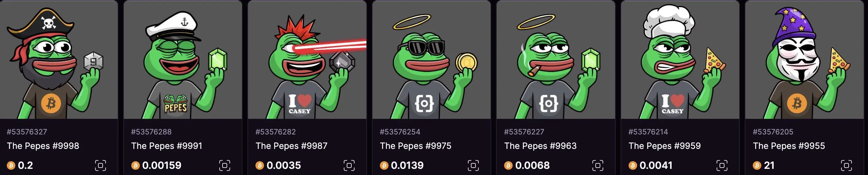Open The Pepes #9991 title link
This screenshot has width=868, height=175.
pyautogui.click(x=167, y=146)
